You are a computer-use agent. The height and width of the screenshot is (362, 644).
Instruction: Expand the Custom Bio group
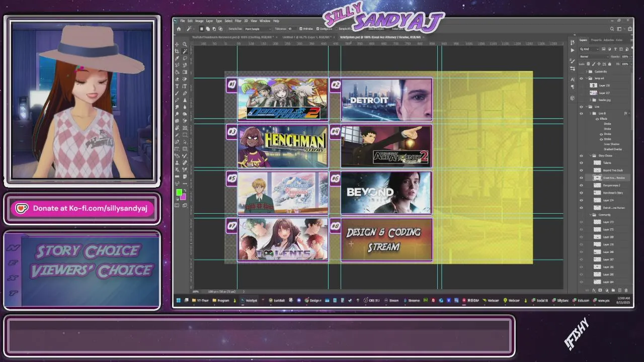587,71
